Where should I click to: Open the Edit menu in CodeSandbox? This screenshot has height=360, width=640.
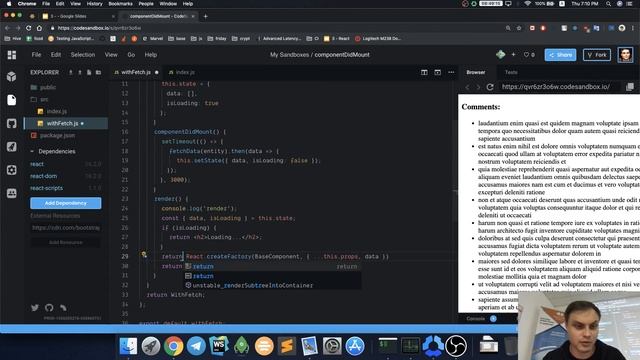pos(56,55)
